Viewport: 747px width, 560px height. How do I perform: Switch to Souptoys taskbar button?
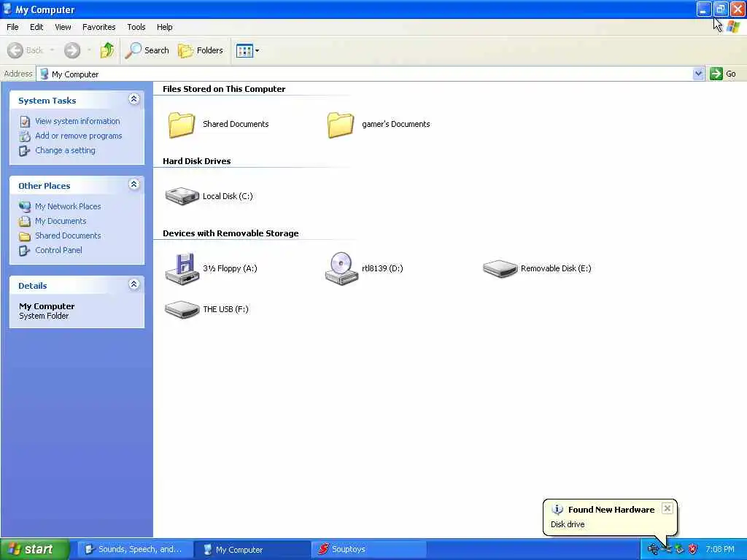point(369,550)
